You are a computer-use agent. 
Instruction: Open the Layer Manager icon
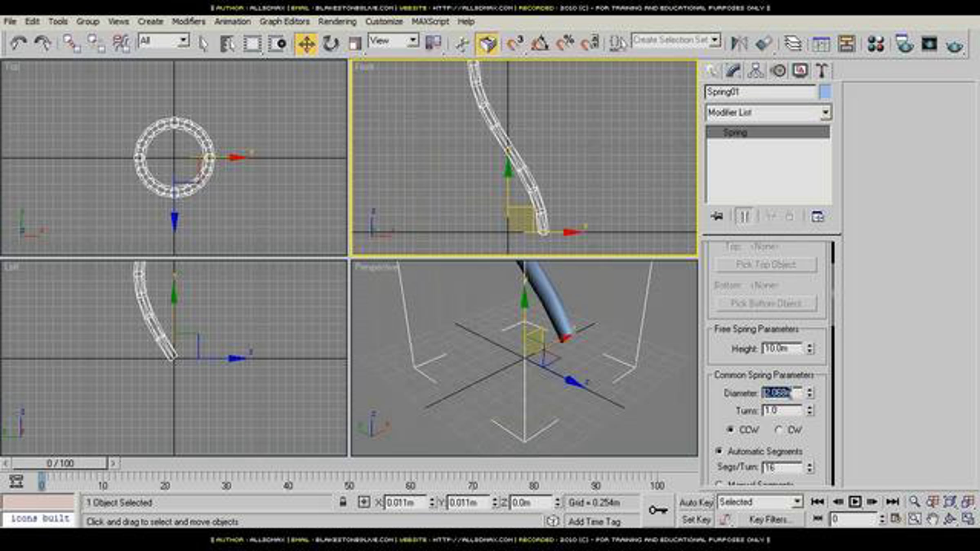(x=793, y=43)
